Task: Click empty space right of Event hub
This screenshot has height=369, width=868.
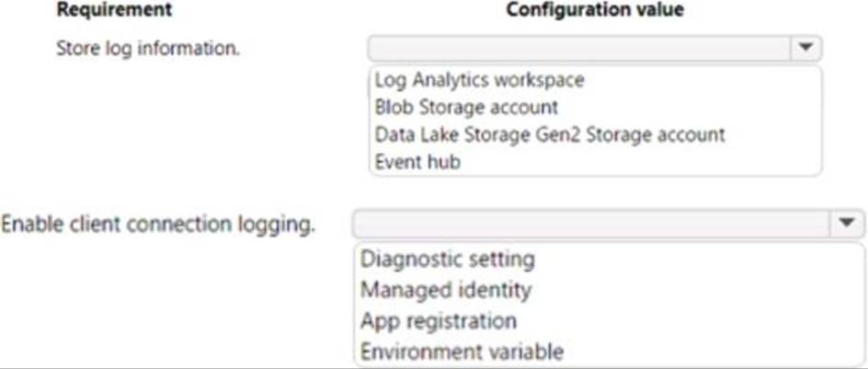Action: click(644, 162)
